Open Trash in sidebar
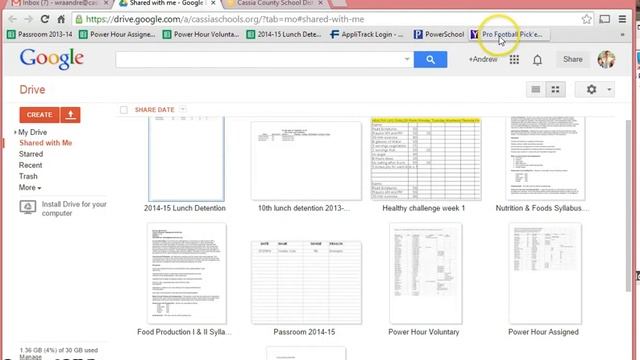Viewport: 640px width, 360px height. 28,176
